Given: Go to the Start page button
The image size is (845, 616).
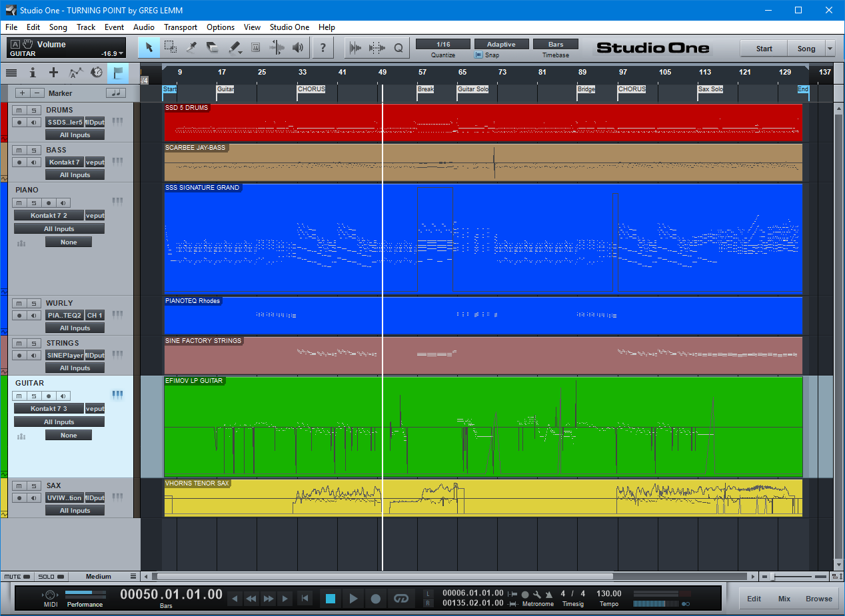Looking at the screenshot, I should coord(764,49).
